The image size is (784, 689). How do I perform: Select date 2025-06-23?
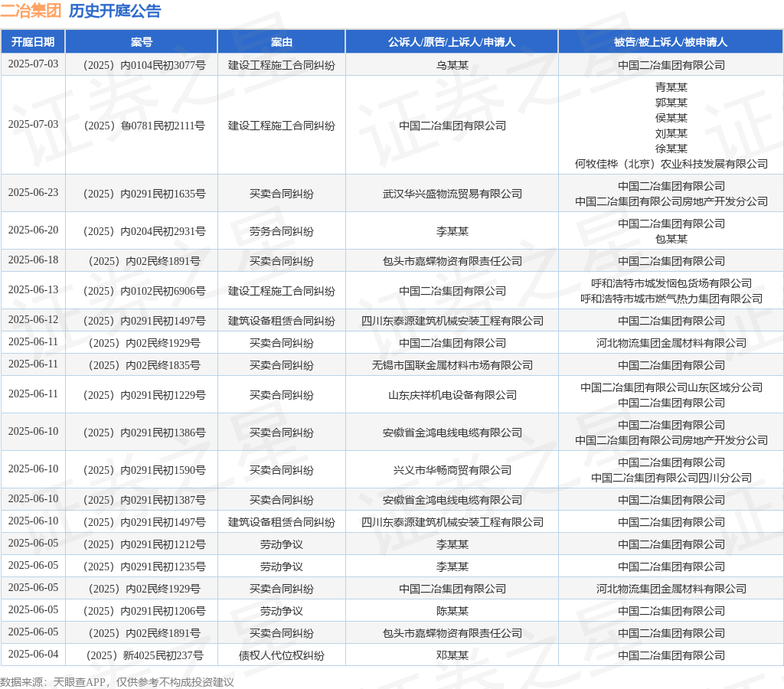coord(33,192)
